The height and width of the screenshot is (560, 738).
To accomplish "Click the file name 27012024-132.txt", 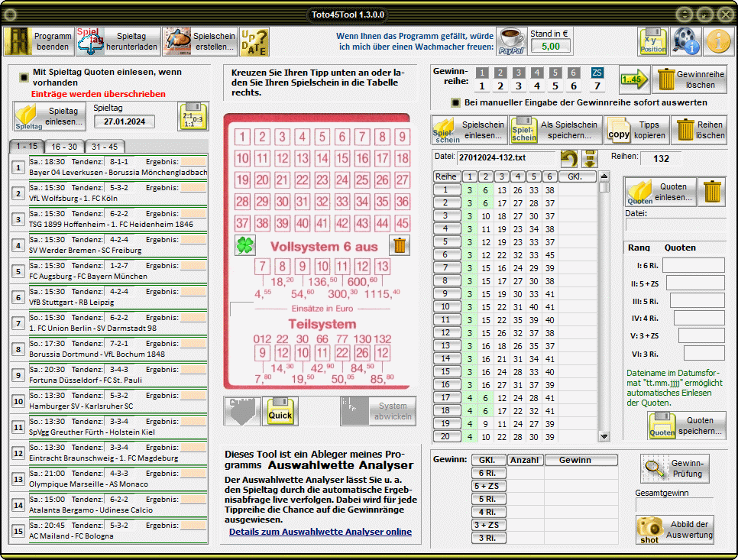I will coord(492,157).
